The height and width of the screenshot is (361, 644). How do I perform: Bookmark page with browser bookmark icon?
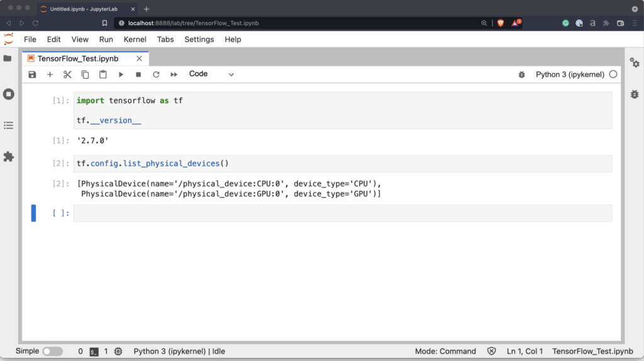pos(104,23)
